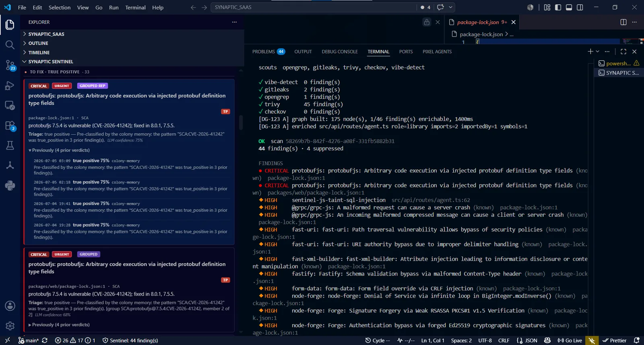Expand the second Previously (4 prior verdicts) list
Image resolution: width=644 pixels, height=345 pixels.
click(59, 324)
